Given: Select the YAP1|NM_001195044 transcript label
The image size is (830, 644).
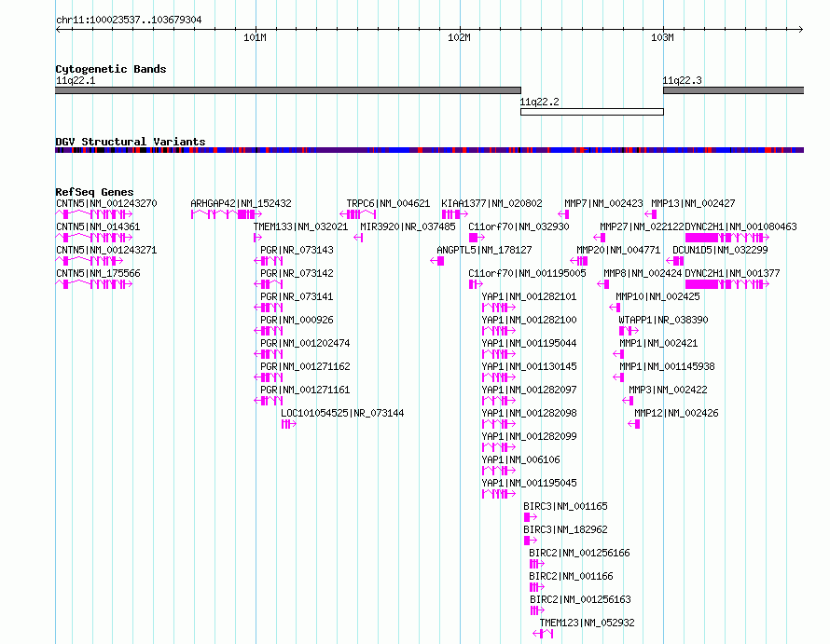Looking at the screenshot, I should [x=530, y=343].
